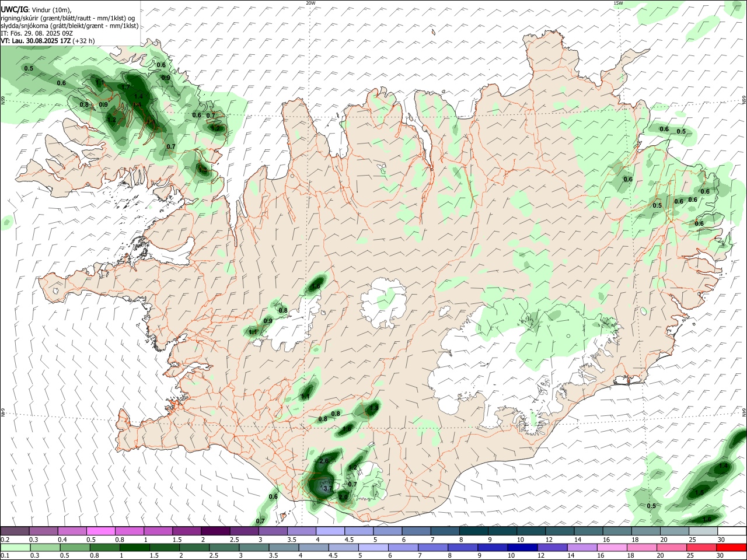Pick the light pink lower swatch between 16 and 18
Image resolution: width=747 pixels, height=560 pixels.
click(x=611, y=547)
